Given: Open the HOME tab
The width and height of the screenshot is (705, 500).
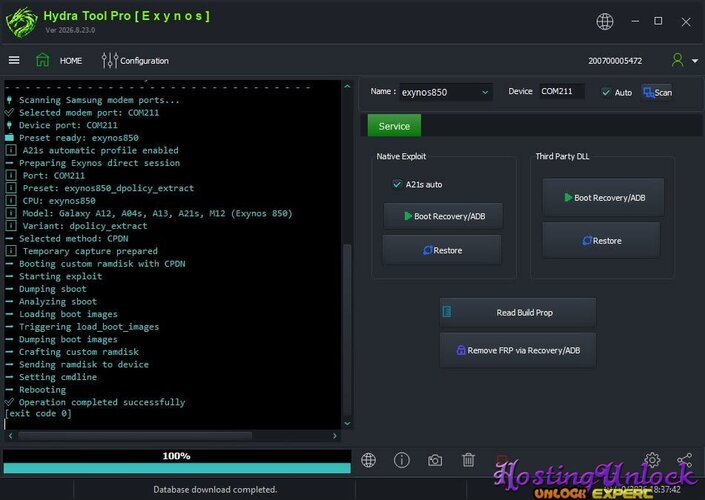Looking at the screenshot, I should [71, 61].
